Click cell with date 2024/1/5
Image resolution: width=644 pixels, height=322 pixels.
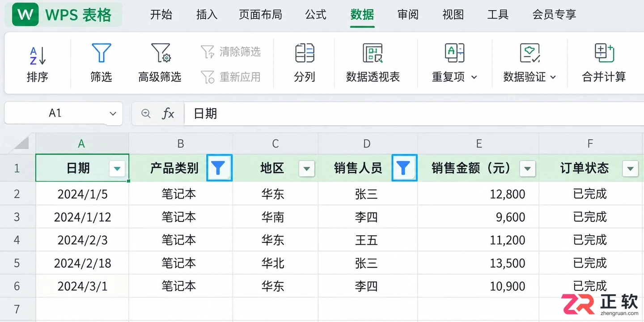[82, 194]
